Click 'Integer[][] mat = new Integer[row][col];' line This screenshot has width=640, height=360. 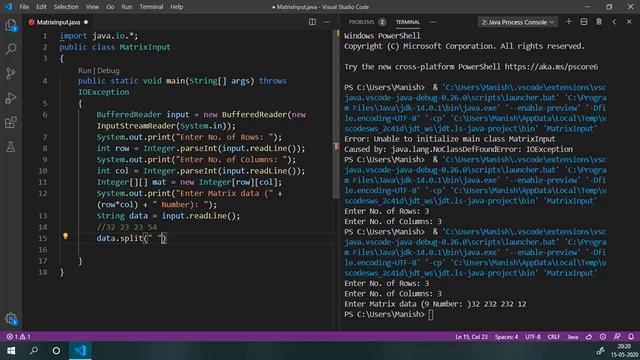point(189,182)
